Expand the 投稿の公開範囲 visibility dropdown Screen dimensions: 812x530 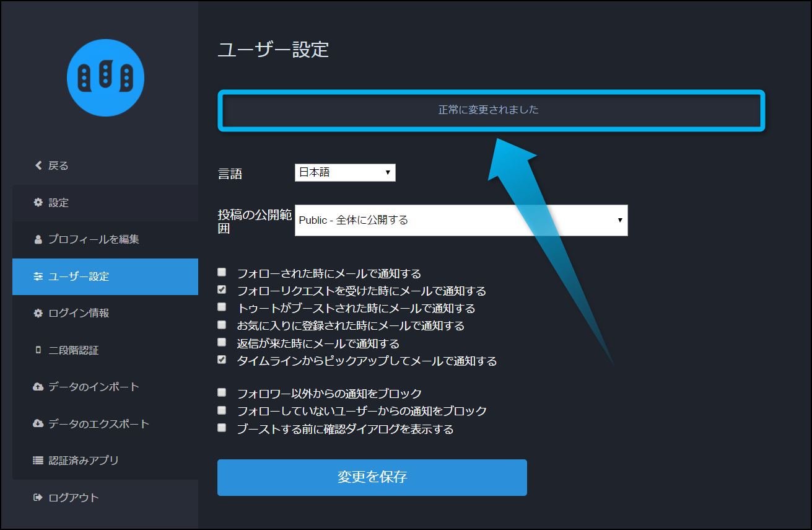click(461, 220)
